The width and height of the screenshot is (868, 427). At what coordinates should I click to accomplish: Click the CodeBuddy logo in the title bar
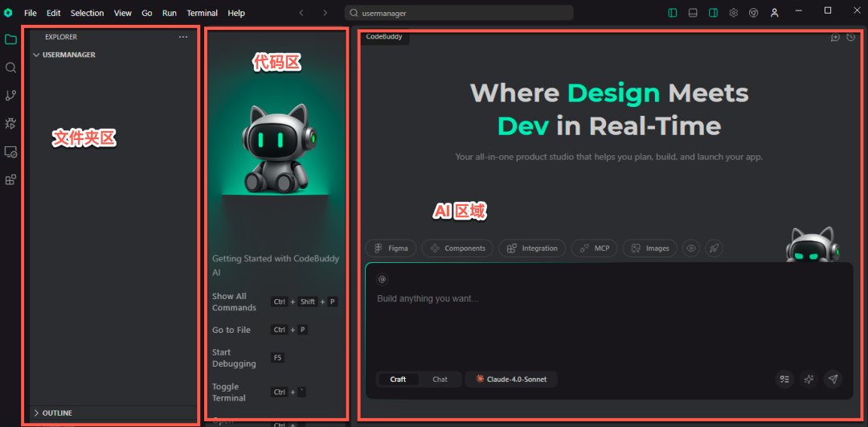point(8,13)
